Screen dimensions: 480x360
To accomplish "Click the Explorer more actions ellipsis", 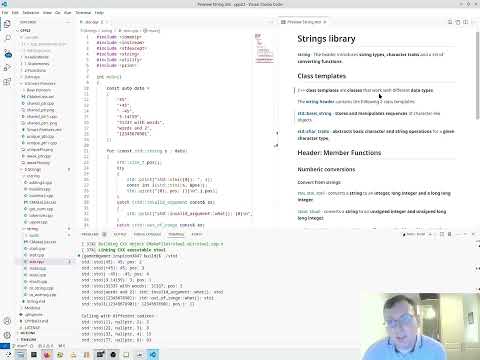I will pos(68,22).
